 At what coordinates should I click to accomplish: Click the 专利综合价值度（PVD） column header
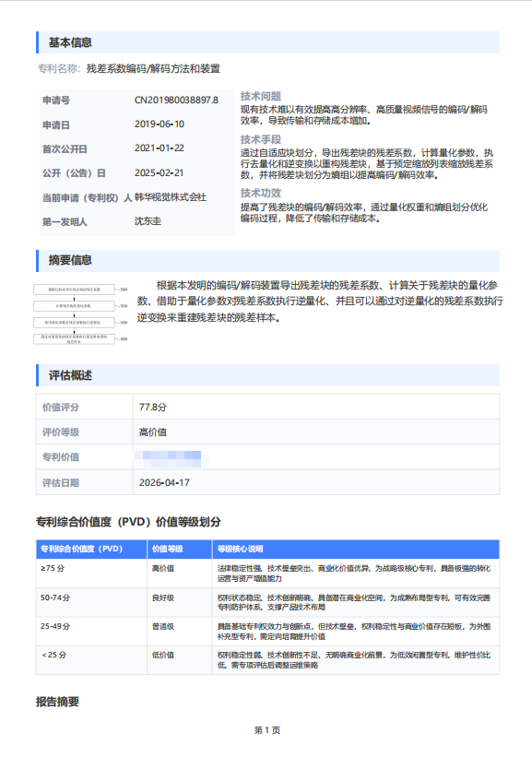[91, 549]
